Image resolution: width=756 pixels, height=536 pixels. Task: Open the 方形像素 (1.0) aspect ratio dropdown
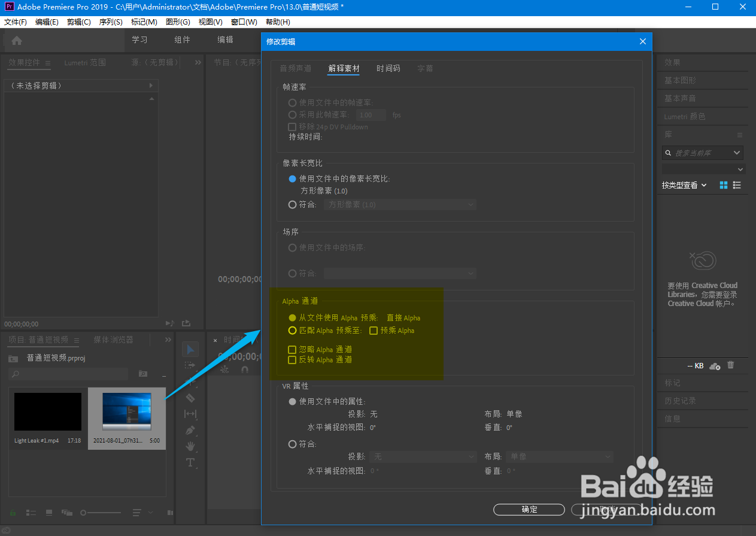(x=400, y=204)
